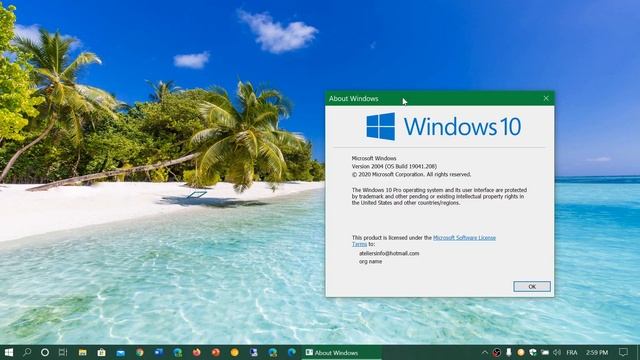Launch Cortana from the taskbar circle
This screenshot has width=640, height=360.
point(45,352)
